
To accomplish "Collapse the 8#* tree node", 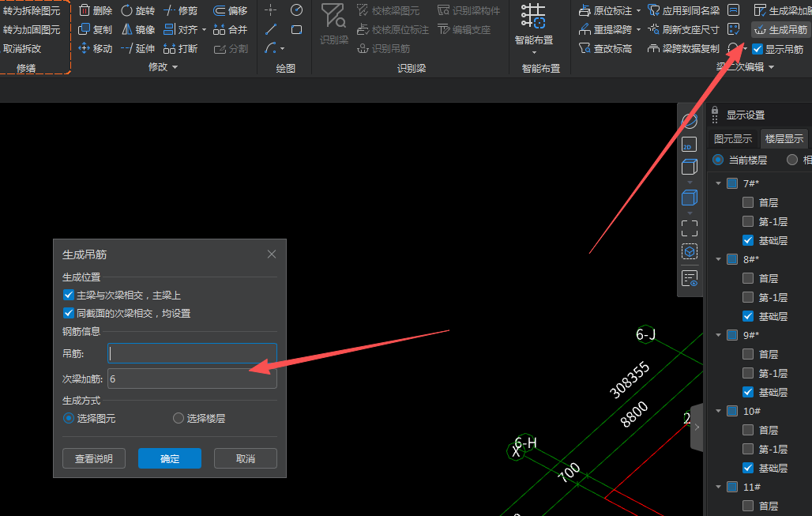I will [718, 259].
